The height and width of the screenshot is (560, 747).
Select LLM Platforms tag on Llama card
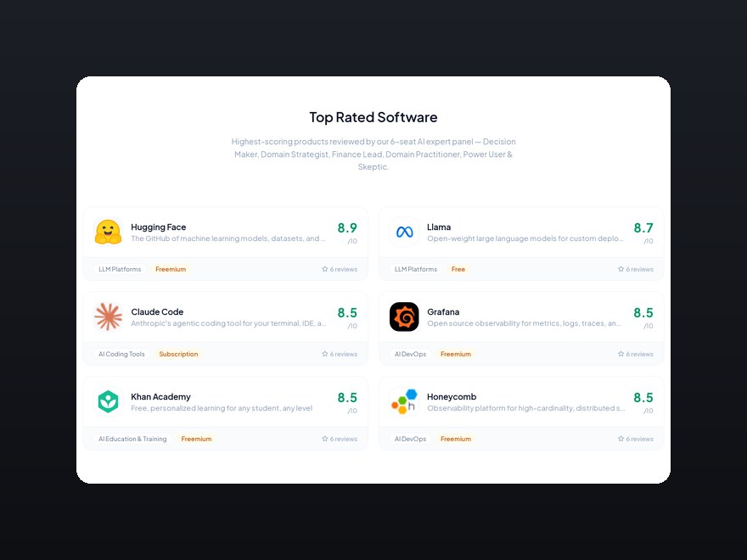click(x=416, y=269)
